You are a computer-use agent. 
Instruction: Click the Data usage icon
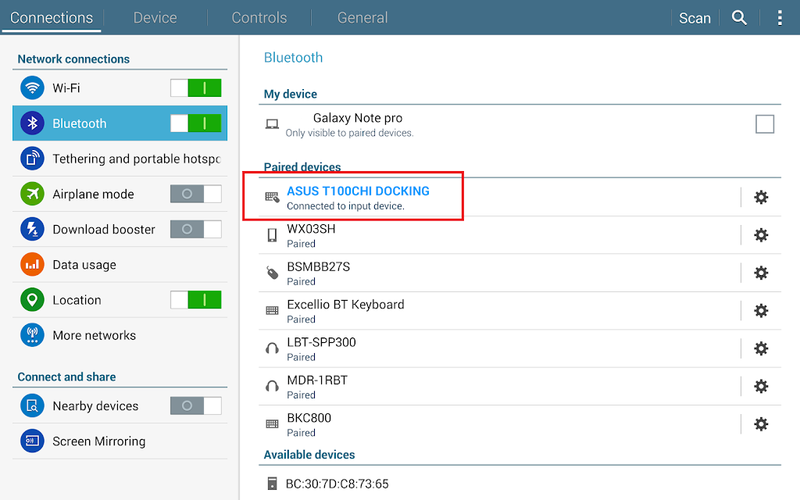32,264
